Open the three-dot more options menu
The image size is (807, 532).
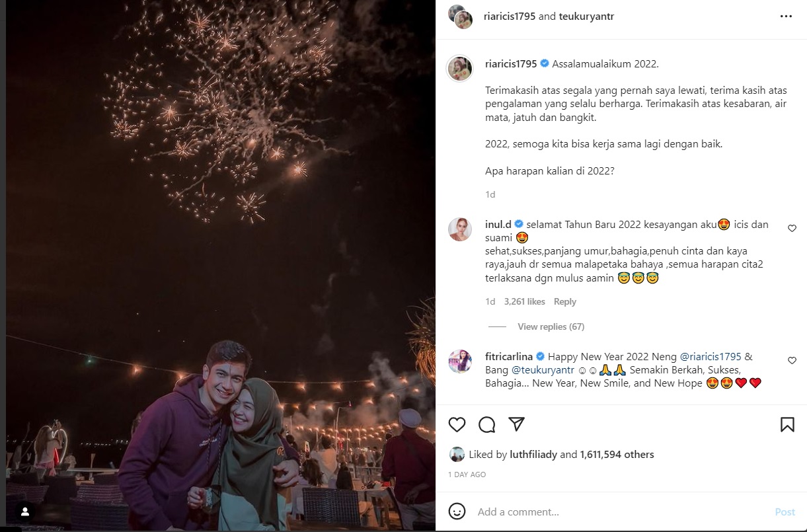pyautogui.click(x=786, y=17)
